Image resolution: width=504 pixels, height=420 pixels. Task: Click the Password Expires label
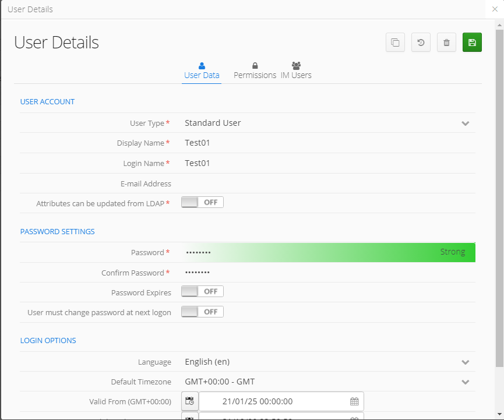click(141, 293)
